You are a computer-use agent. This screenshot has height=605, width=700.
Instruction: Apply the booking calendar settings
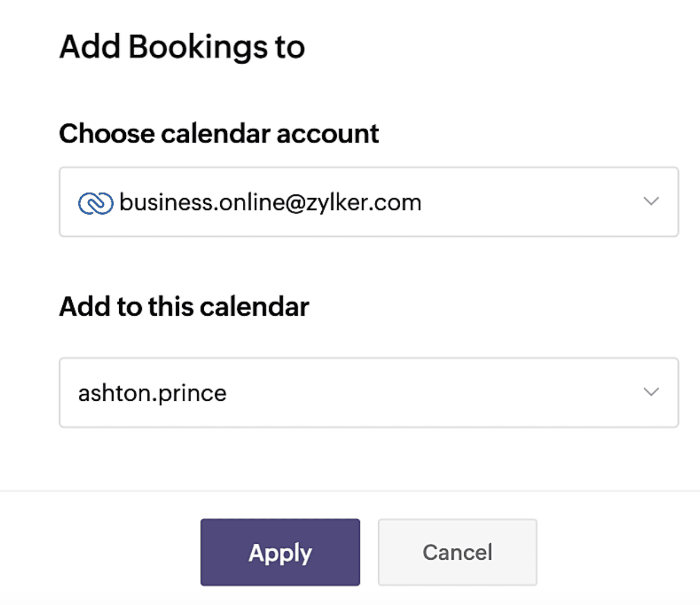[280, 552]
